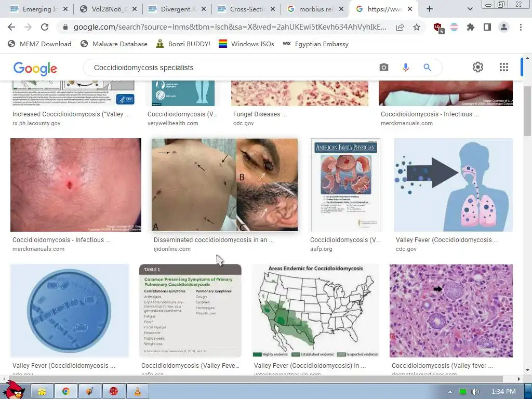This screenshot has height=399, width=532.
Task: Open the lungs inhalation illustration from cdc.gov
Action: [x=453, y=185]
